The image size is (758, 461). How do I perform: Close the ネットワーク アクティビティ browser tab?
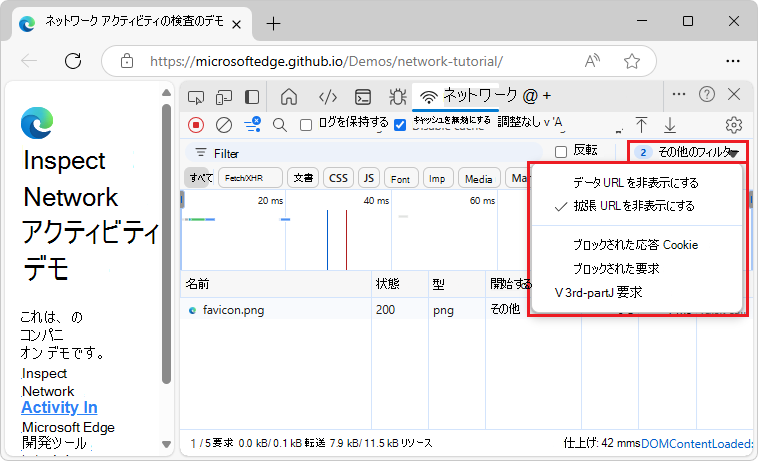tap(236, 24)
